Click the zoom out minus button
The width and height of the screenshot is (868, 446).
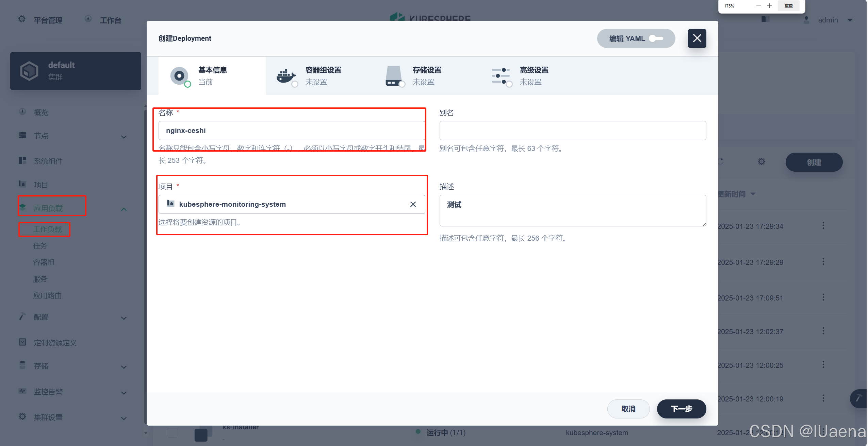coord(759,6)
